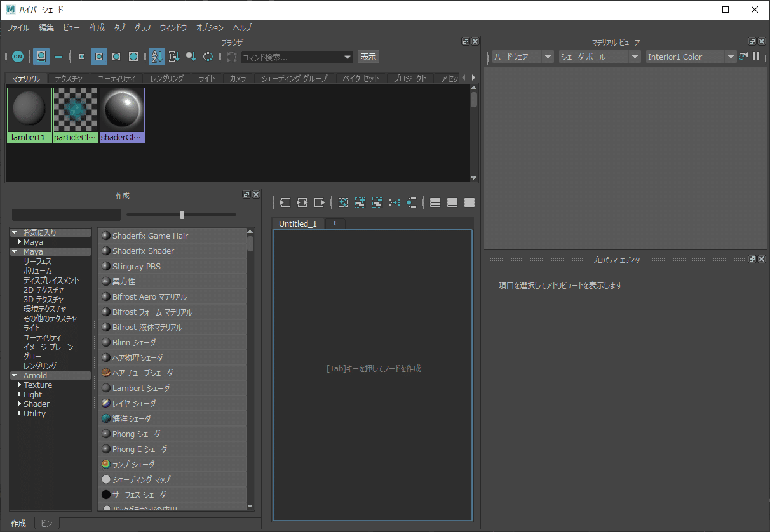The height and width of the screenshot is (532, 770).
Task: Add new graph tab with plus button
Action: tap(335, 223)
